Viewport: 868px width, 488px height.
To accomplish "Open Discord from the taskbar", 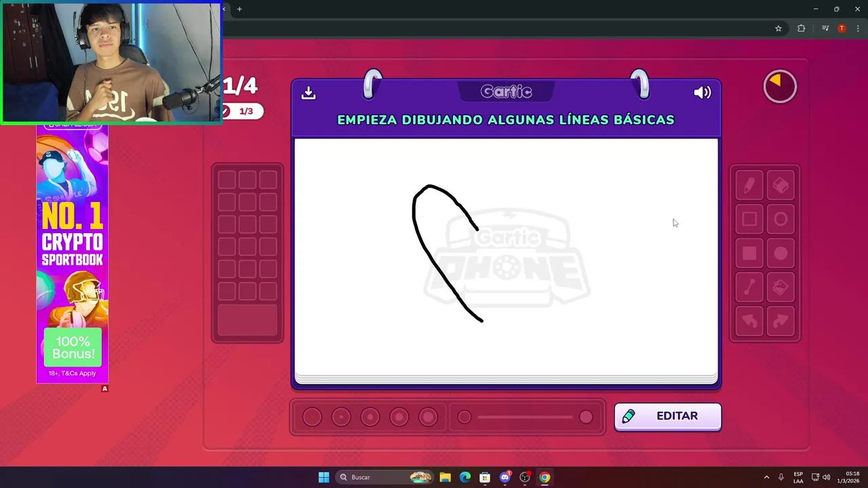I will click(505, 477).
